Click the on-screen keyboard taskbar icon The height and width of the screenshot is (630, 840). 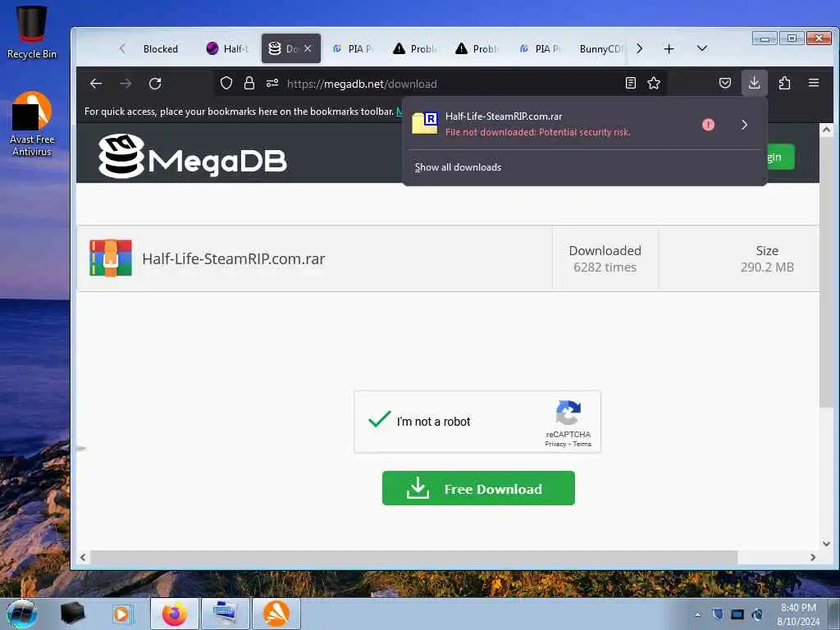(x=226, y=614)
